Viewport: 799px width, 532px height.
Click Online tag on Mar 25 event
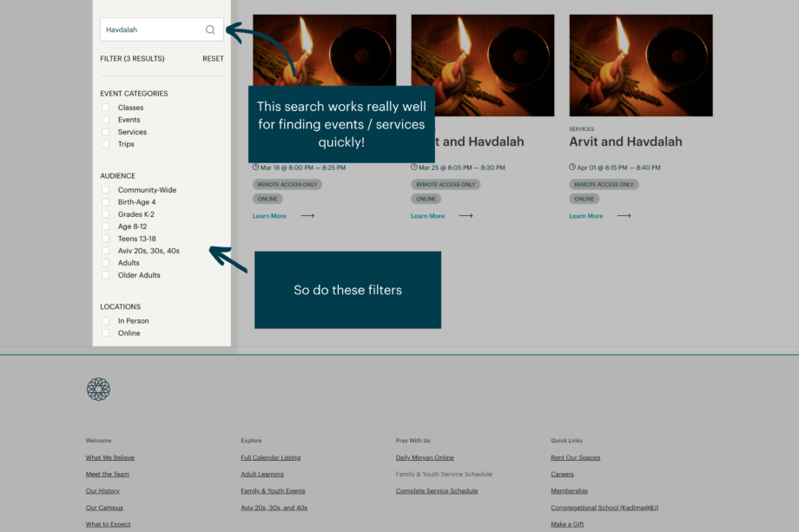tap(426, 199)
